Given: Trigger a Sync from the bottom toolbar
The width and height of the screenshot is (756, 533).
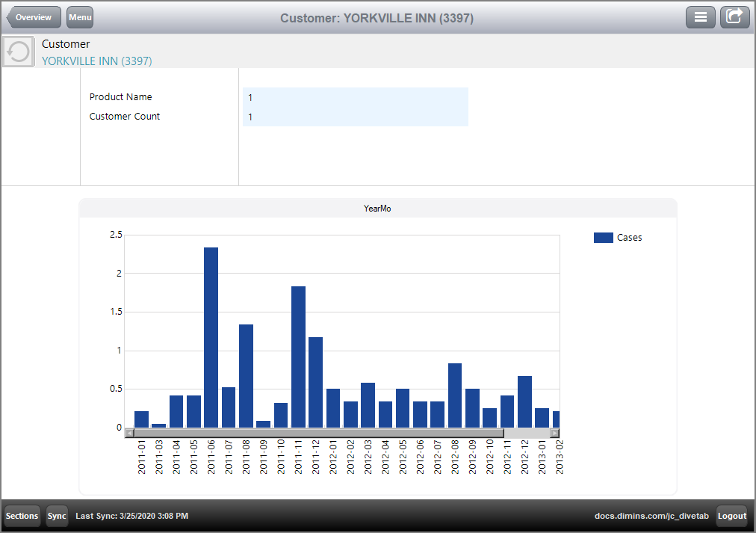Looking at the screenshot, I should pos(57,516).
